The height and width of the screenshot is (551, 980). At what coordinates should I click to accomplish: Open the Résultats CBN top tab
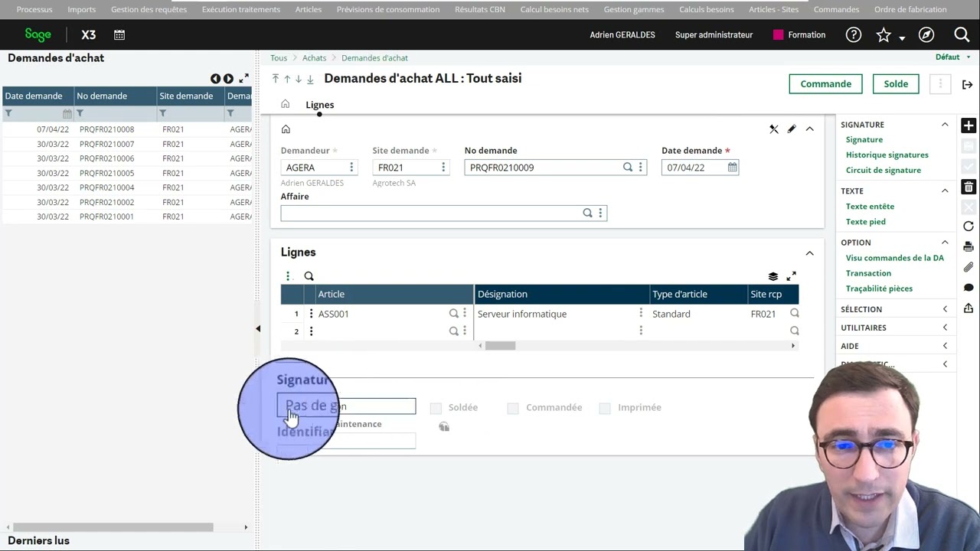pyautogui.click(x=480, y=9)
